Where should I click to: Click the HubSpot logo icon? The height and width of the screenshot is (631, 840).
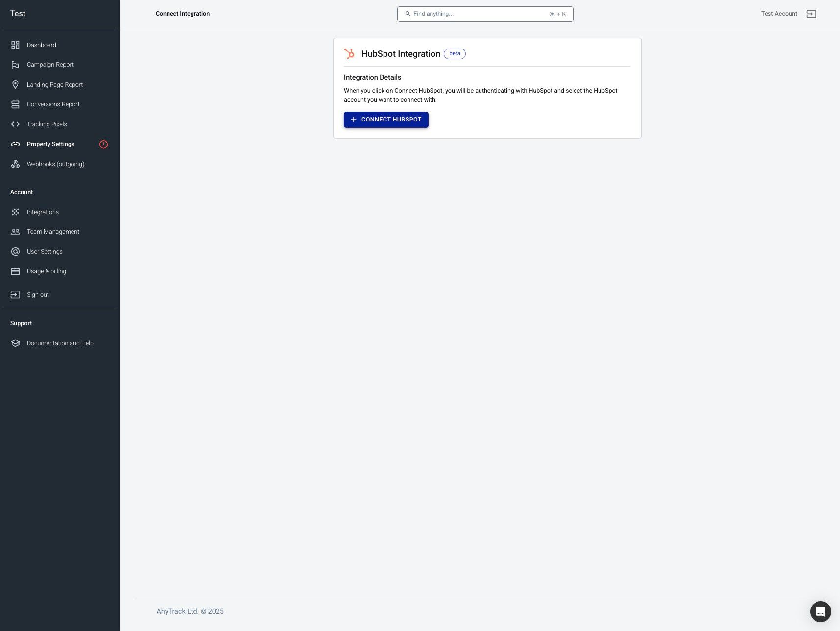[x=349, y=54]
